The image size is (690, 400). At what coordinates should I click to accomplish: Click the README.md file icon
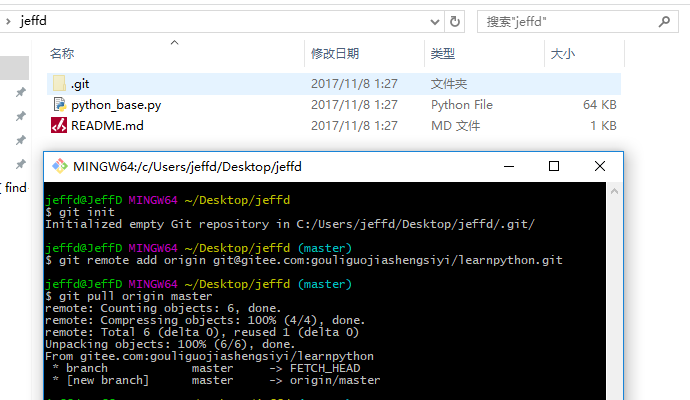click(x=59, y=125)
